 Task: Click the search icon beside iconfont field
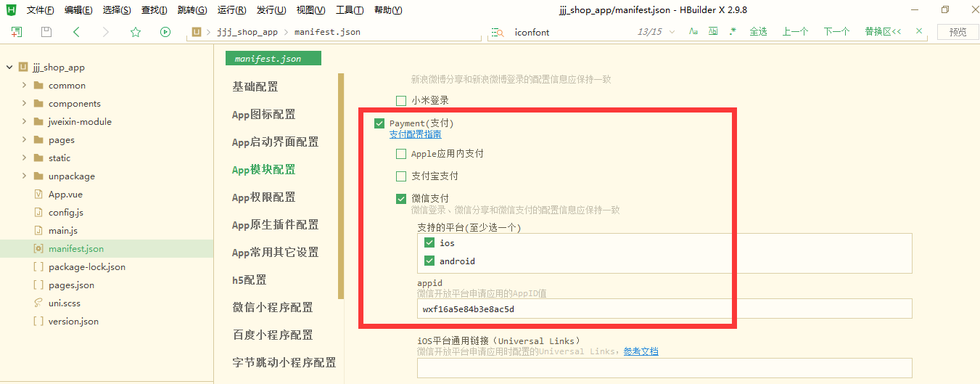[x=498, y=33]
